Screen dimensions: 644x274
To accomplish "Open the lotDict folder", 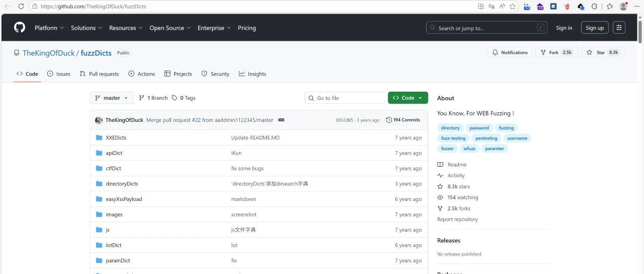I will (x=113, y=245).
